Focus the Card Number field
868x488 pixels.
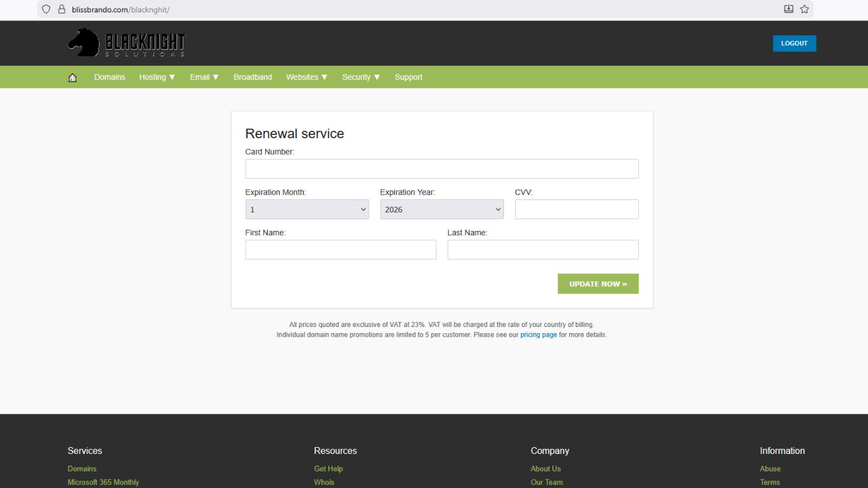pos(441,169)
